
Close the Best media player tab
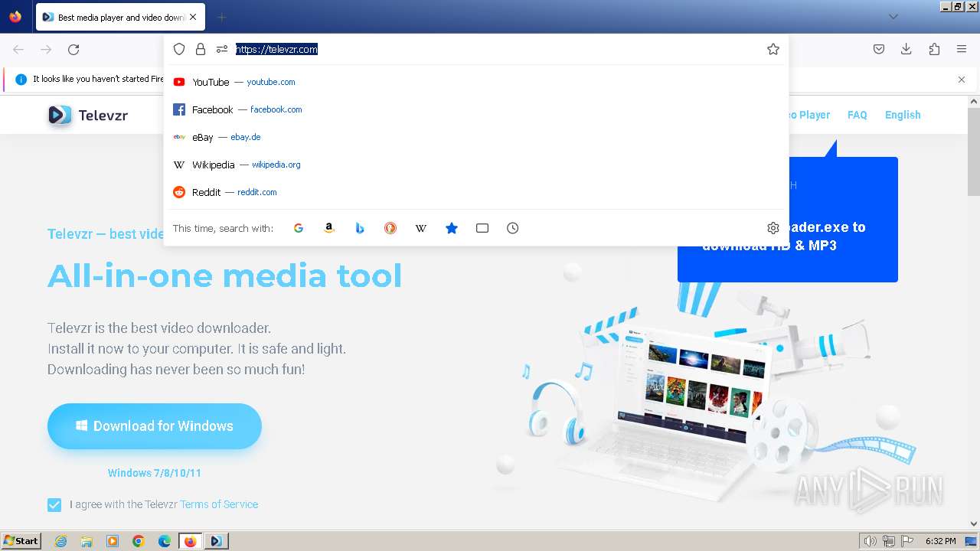click(x=193, y=17)
